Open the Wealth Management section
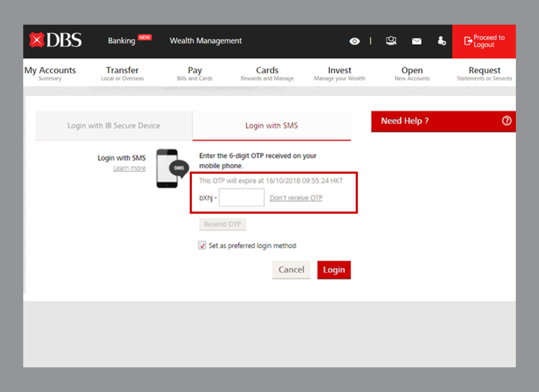The image size is (539, 392). pos(205,41)
